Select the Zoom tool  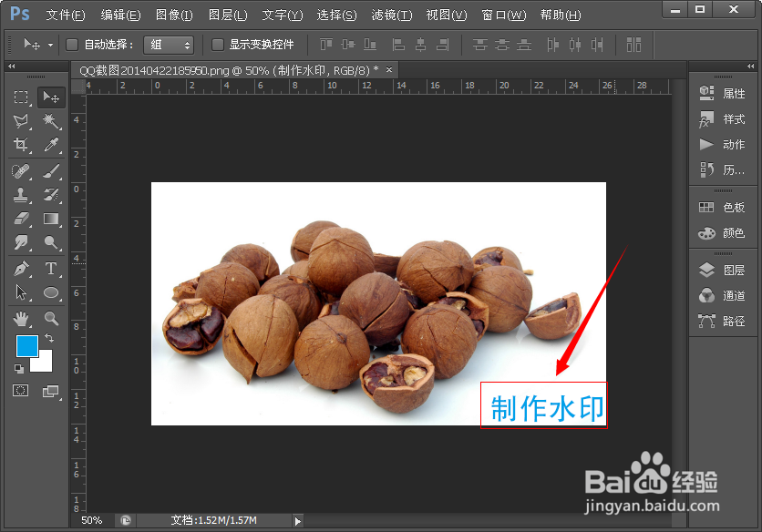(x=52, y=320)
